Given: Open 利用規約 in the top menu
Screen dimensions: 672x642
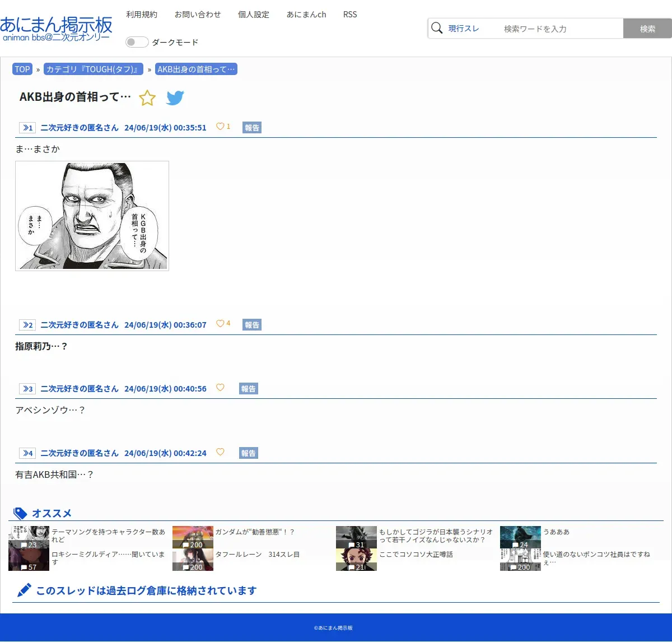Looking at the screenshot, I should click(x=142, y=15).
